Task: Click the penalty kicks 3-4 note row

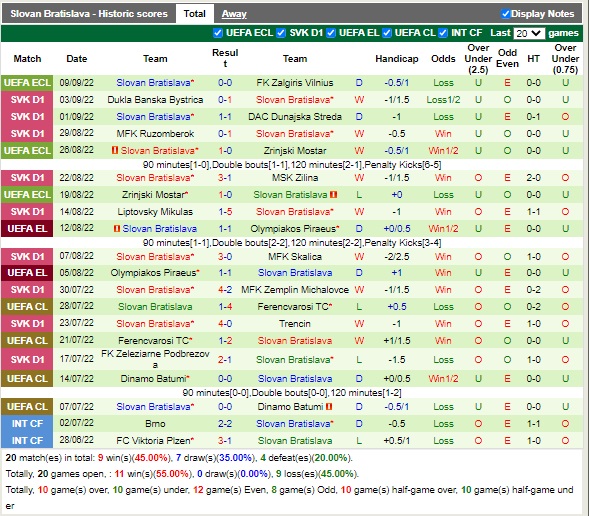Action: 292,243
